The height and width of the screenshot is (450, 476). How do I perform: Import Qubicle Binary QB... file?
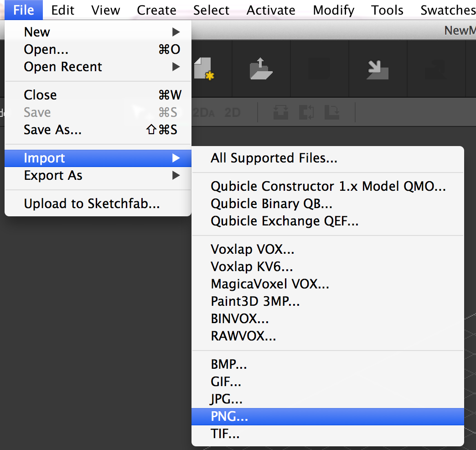328,204
